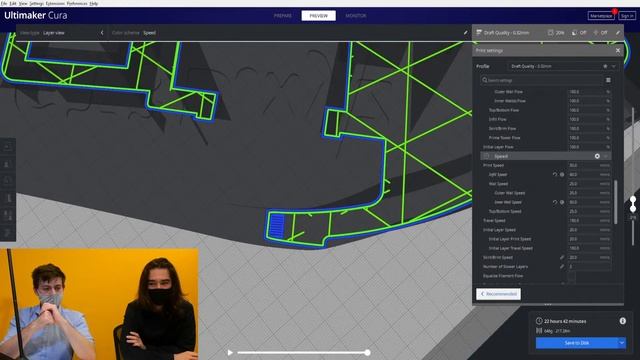Click the Infill Speed formula icon
This screenshot has height=360, width=640.
[x=562, y=174]
